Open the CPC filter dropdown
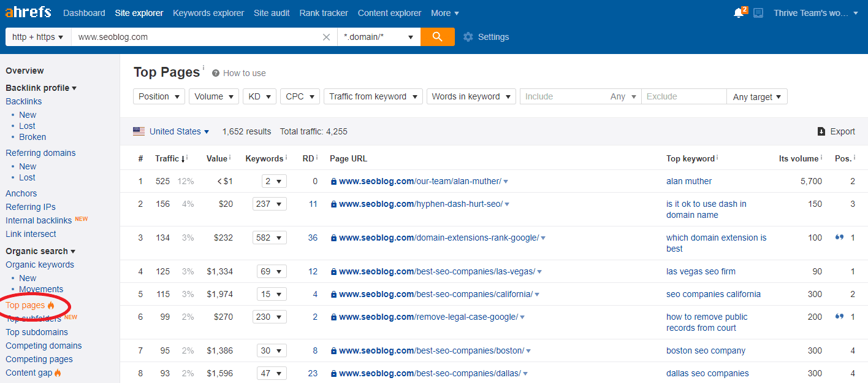Image resolution: width=868 pixels, height=383 pixels. click(x=300, y=96)
